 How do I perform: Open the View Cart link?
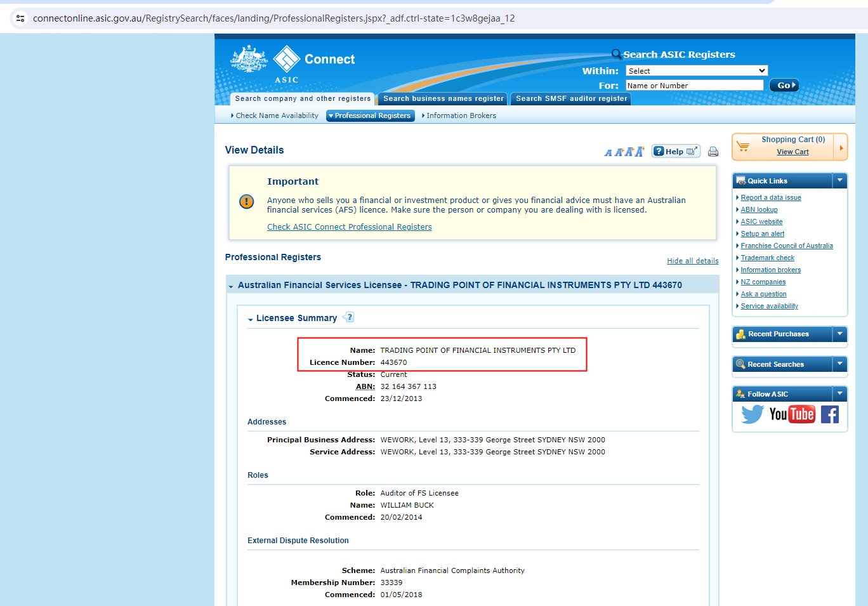point(793,152)
